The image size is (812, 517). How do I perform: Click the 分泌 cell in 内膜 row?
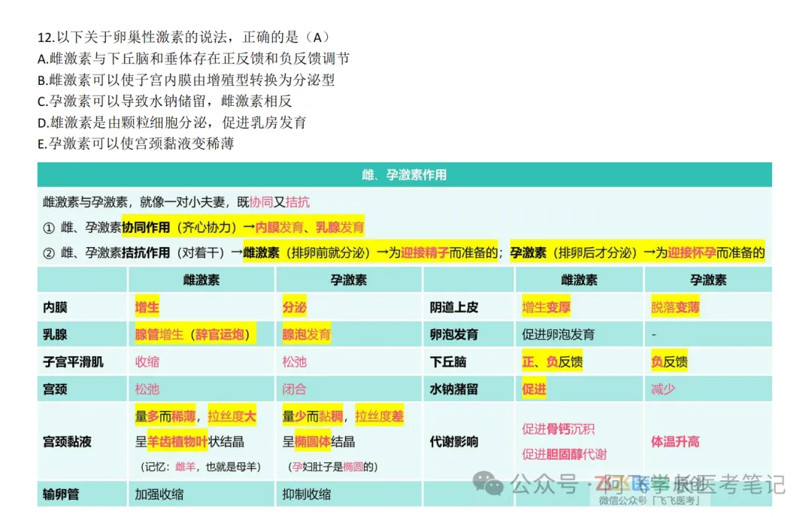[294, 307]
